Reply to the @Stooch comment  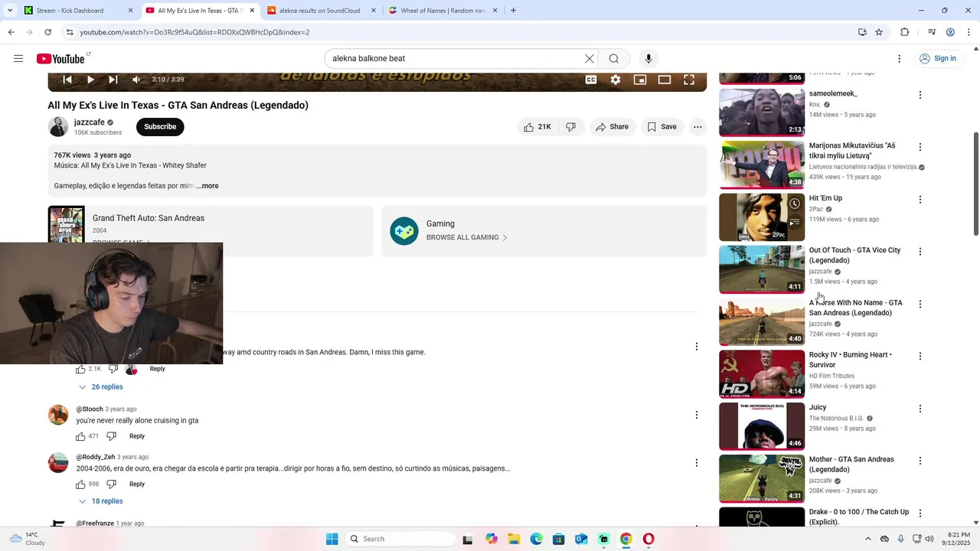click(137, 436)
